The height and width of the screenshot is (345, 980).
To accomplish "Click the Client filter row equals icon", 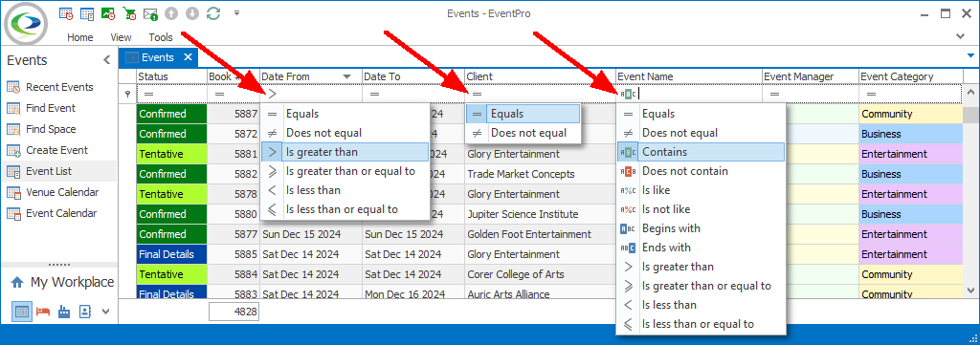I will (x=477, y=95).
